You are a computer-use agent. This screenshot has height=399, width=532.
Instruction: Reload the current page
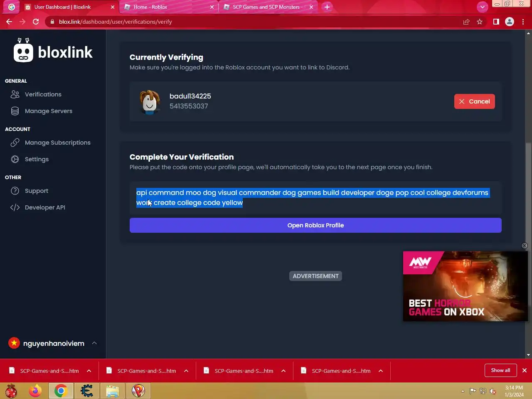pos(36,22)
